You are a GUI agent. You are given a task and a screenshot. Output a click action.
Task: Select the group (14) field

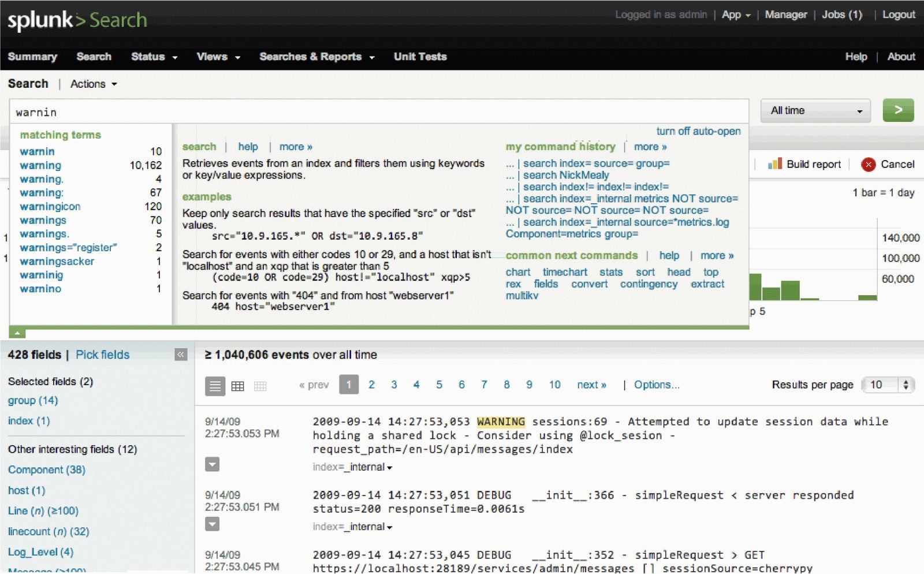[x=33, y=400]
